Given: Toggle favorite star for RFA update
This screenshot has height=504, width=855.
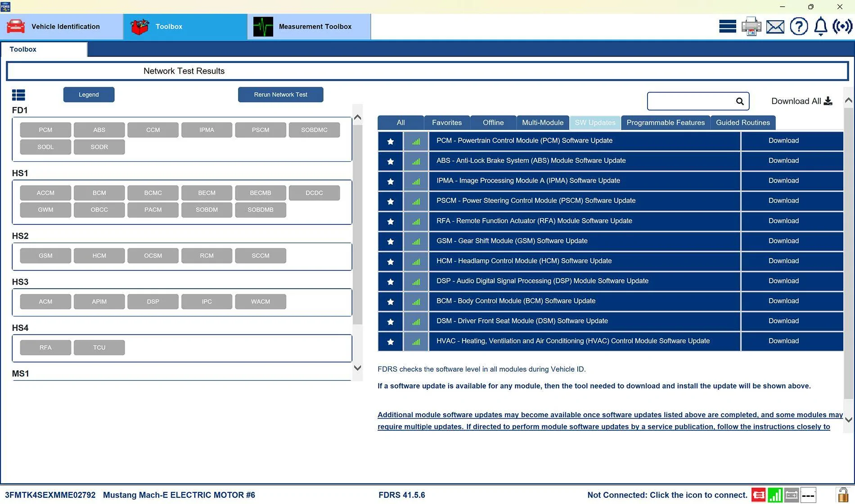Looking at the screenshot, I should pyautogui.click(x=391, y=221).
